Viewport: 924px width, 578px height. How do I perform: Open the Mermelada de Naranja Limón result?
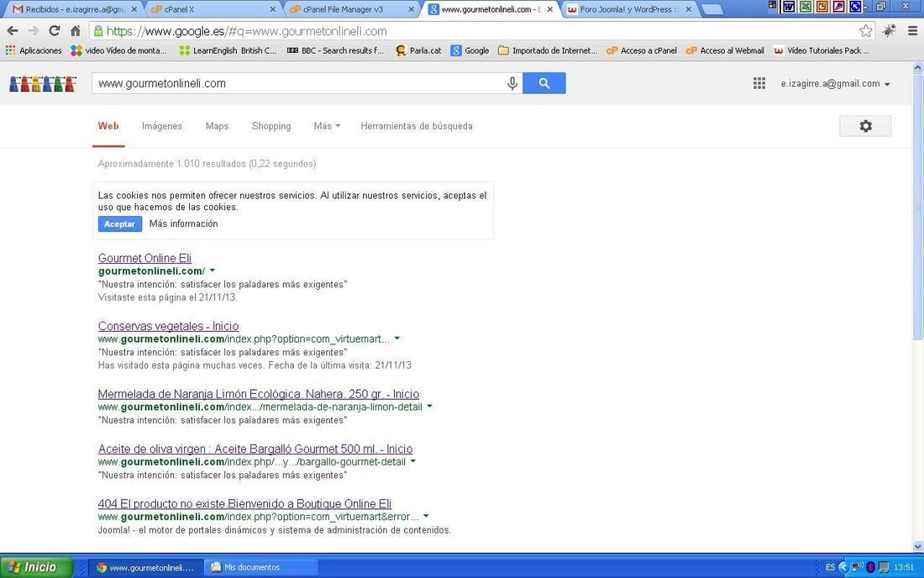click(x=259, y=393)
